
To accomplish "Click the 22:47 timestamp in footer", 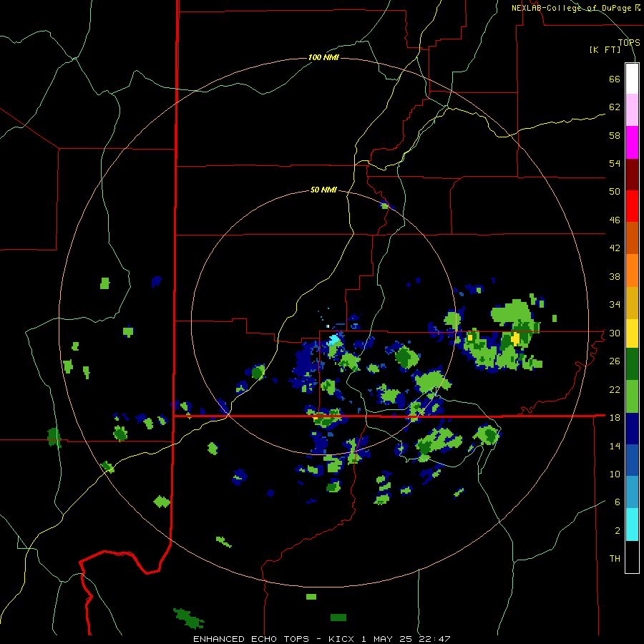I will pyautogui.click(x=435, y=639).
